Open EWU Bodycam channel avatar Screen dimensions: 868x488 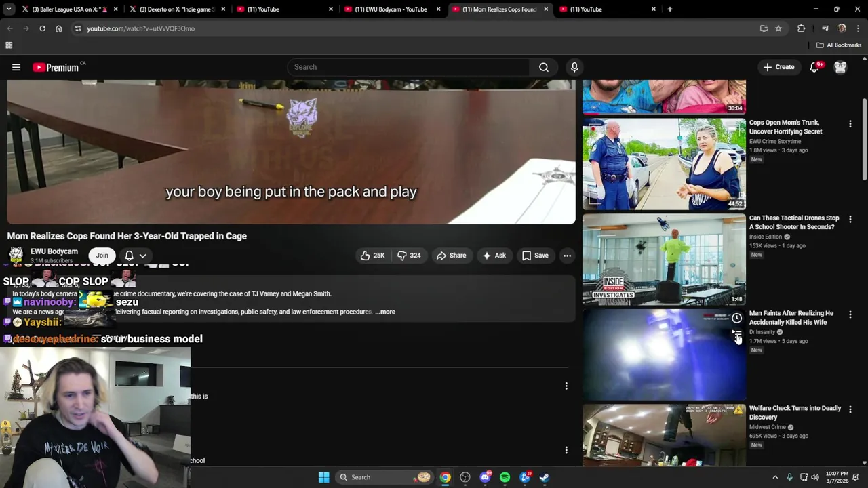point(16,256)
